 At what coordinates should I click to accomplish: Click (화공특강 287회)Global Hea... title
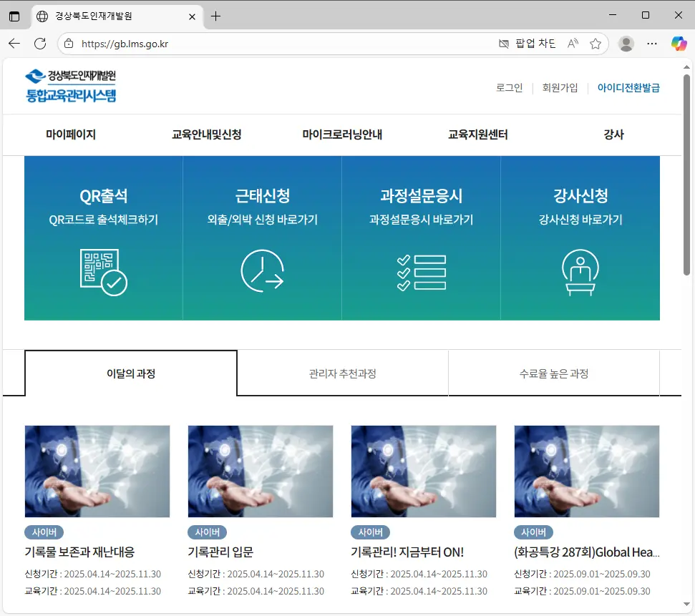tap(586, 552)
